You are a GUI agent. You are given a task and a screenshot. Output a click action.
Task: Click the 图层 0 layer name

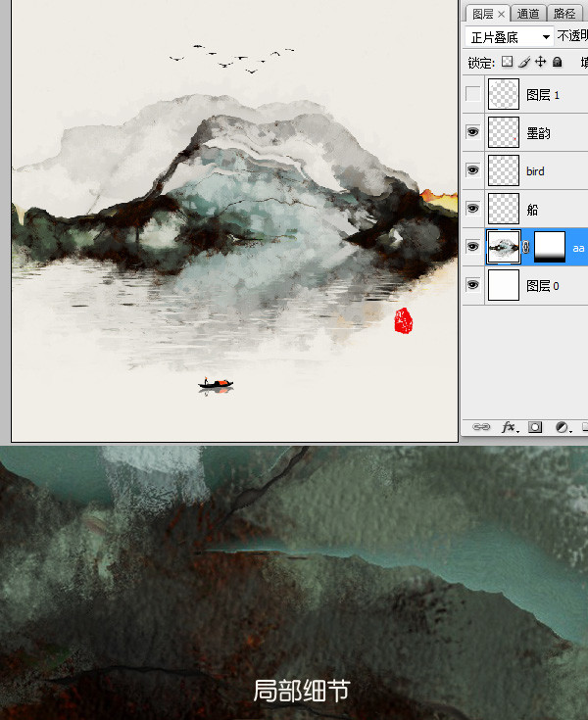click(543, 286)
